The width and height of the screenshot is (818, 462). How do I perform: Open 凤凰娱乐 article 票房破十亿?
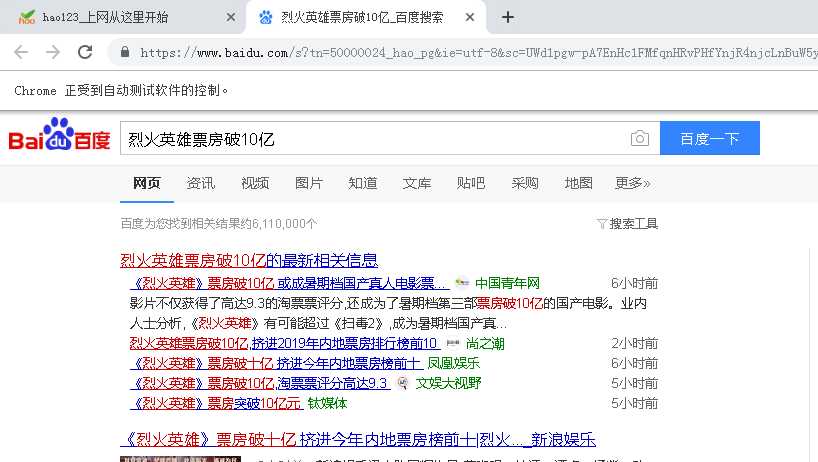[x=276, y=363]
